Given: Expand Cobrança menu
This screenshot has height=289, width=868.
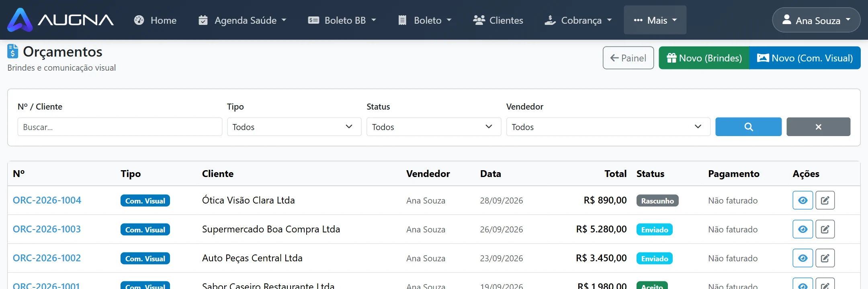Looking at the screenshot, I should [578, 20].
